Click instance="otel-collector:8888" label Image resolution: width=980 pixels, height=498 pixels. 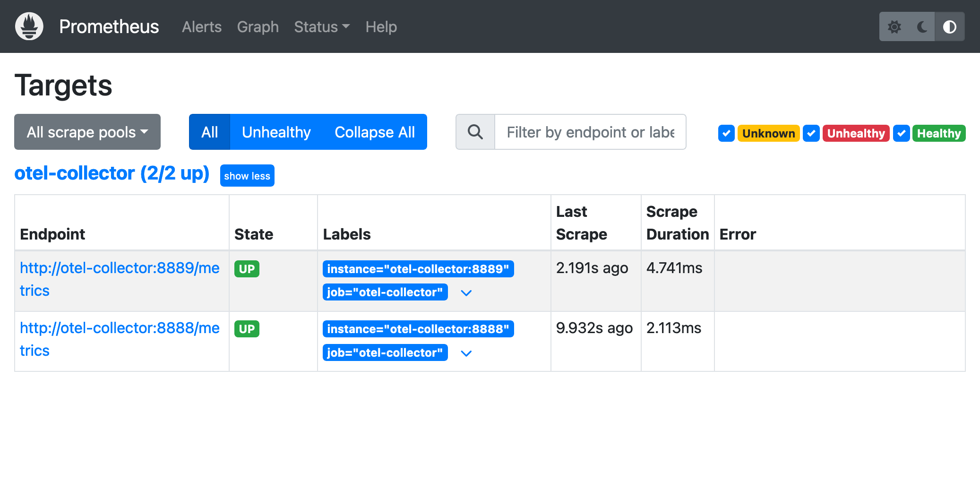pyautogui.click(x=418, y=329)
